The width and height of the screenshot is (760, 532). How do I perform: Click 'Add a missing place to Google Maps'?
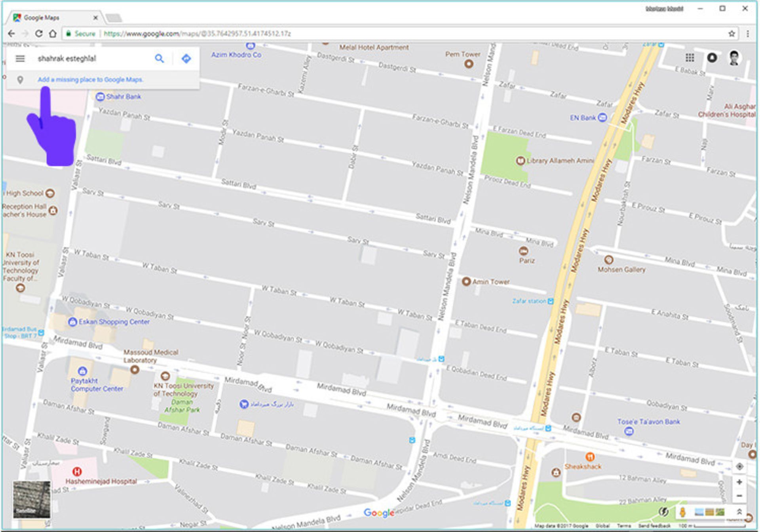[90, 80]
